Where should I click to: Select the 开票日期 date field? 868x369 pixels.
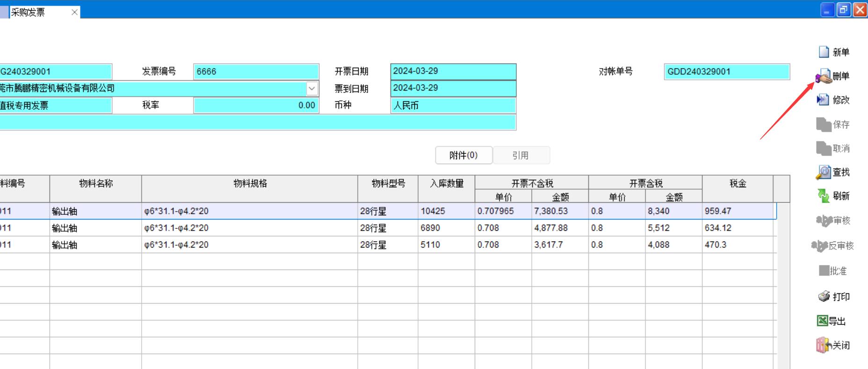(453, 71)
